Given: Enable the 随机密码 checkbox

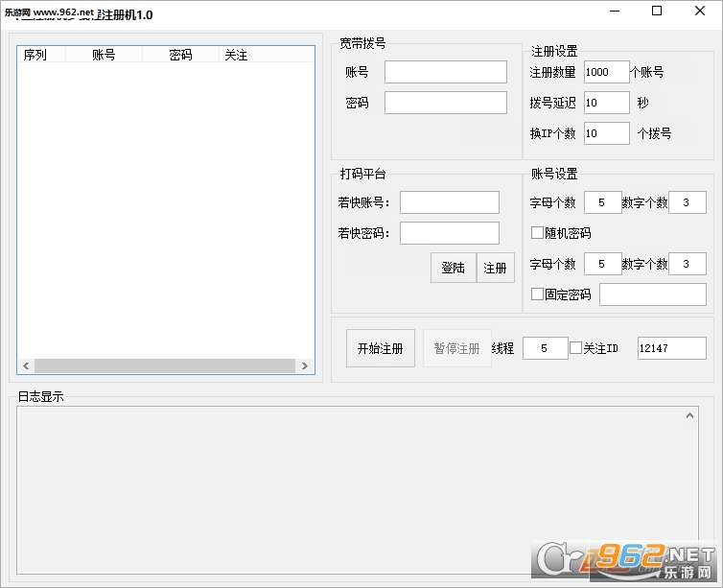Looking at the screenshot, I should pyautogui.click(x=537, y=233).
